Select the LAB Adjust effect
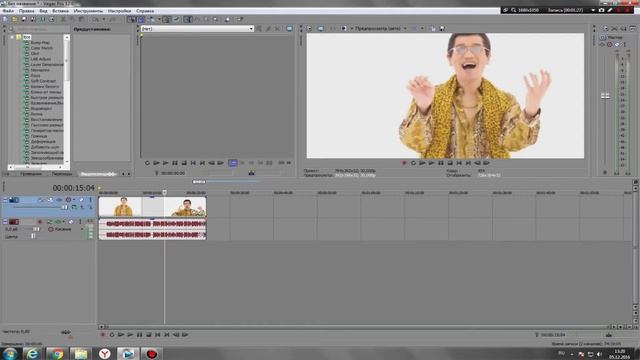 pyautogui.click(x=41, y=59)
